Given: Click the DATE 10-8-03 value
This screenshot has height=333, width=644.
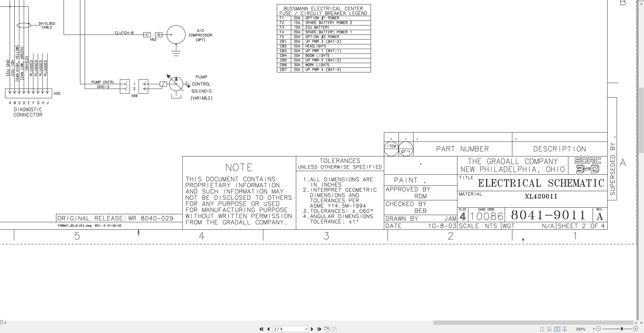Looking at the screenshot, I should 442,226.
